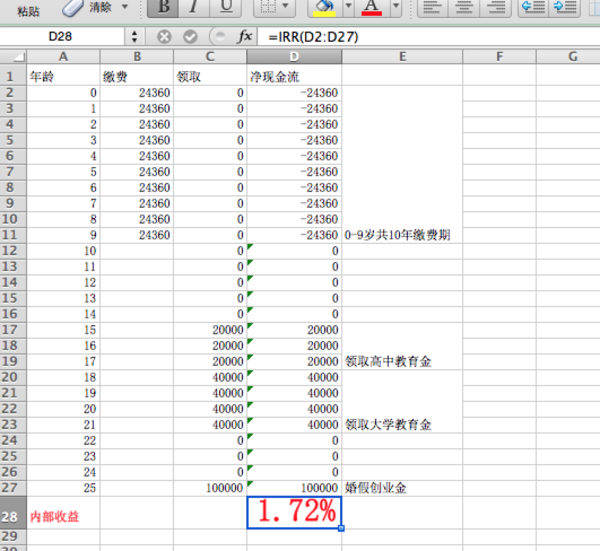Click the 100000 cell in column C
This screenshot has height=551, width=600.
point(210,488)
